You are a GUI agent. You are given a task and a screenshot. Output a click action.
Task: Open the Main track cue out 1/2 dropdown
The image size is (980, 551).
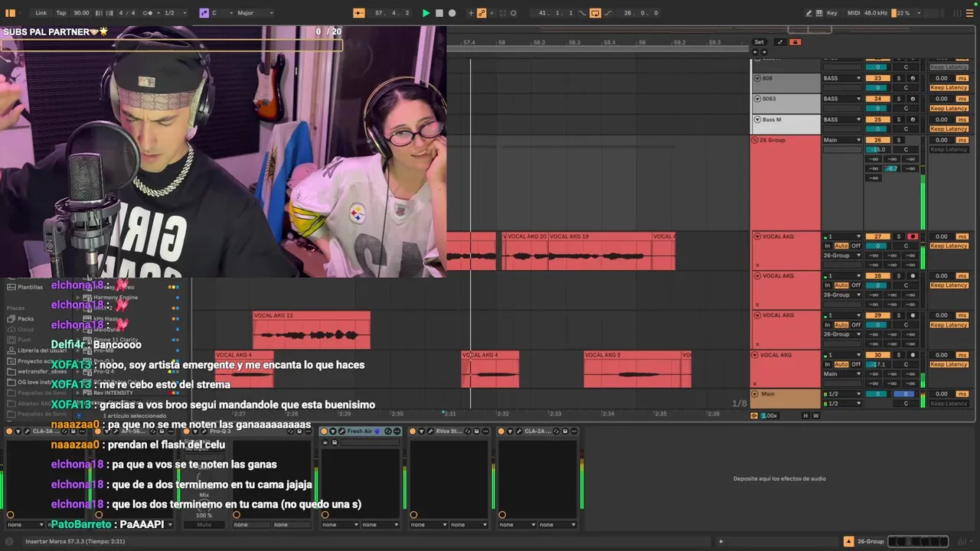point(842,394)
